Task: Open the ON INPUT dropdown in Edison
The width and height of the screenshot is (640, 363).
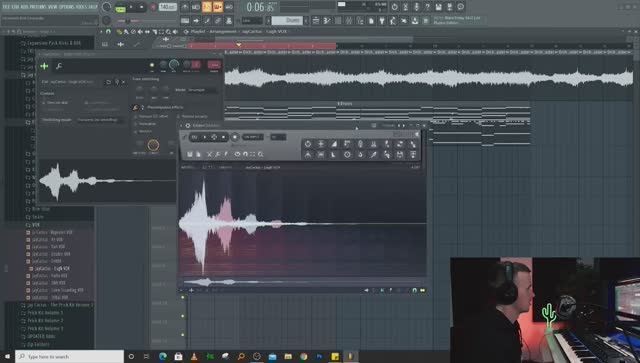Action: 253,137
